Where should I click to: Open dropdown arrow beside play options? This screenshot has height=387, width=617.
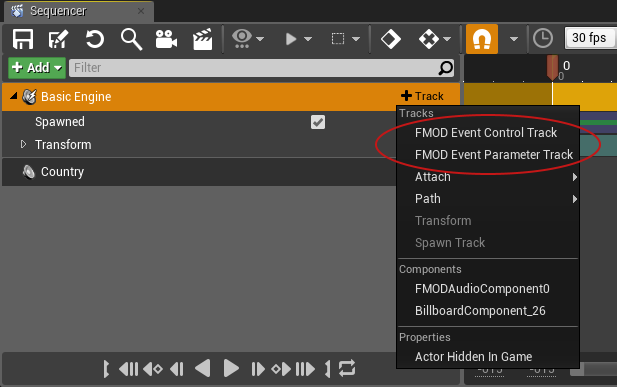[308, 39]
